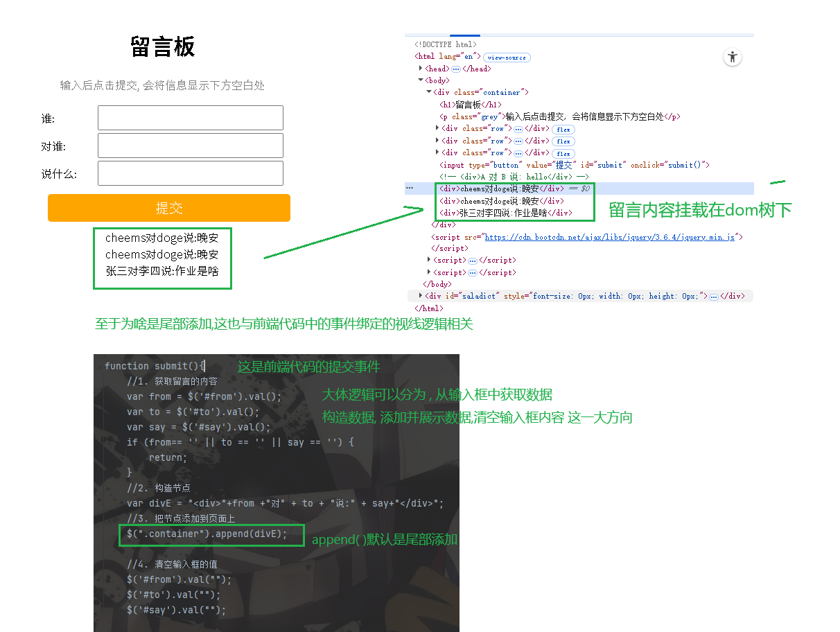
Task: Click code line $(".container").append(divE);
Action: [207, 534]
